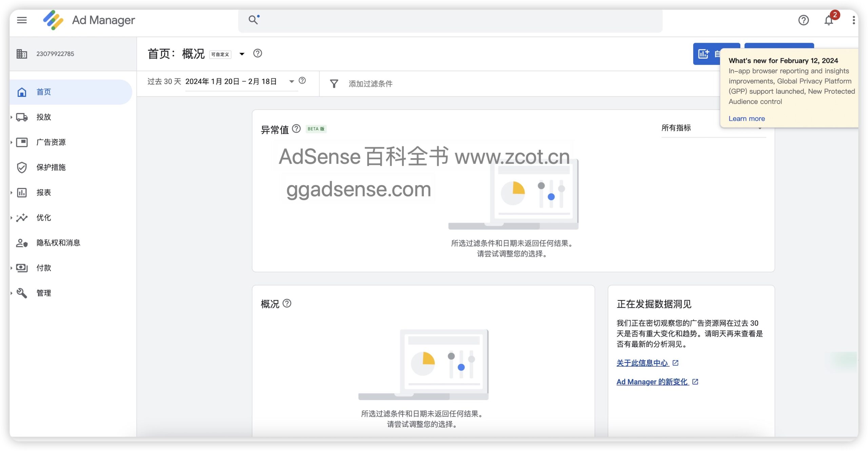Expand the 优化 arrow

11,218
